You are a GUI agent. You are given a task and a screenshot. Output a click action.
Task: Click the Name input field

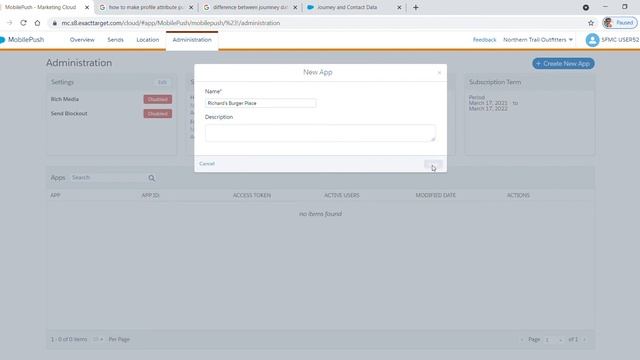(260, 103)
